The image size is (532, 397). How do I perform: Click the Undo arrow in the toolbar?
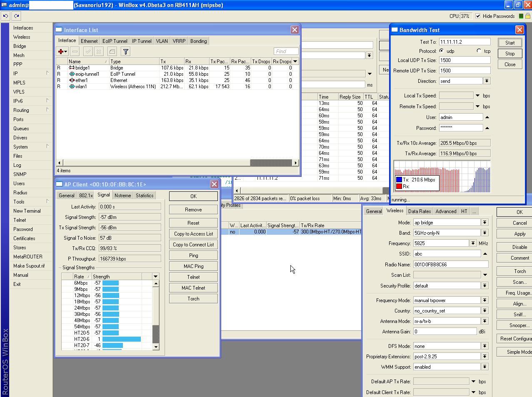click(x=5, y=16)
